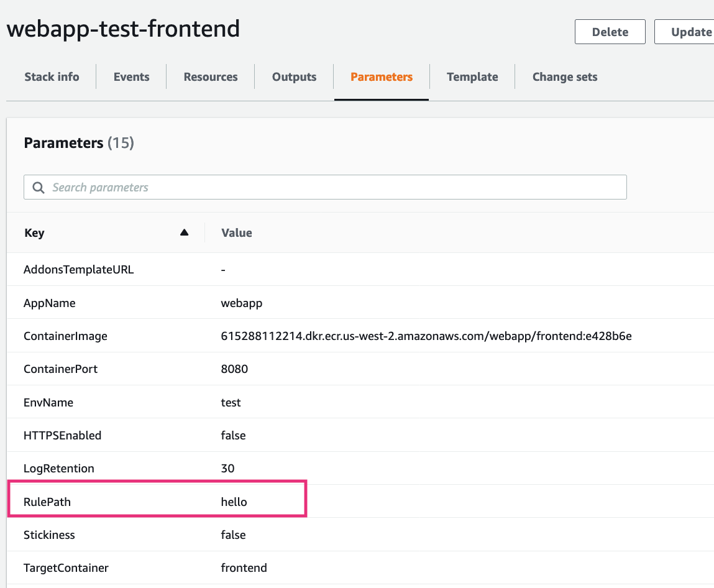Select the LogRetention key
The image size is (714, 588).
click(59, 469)
